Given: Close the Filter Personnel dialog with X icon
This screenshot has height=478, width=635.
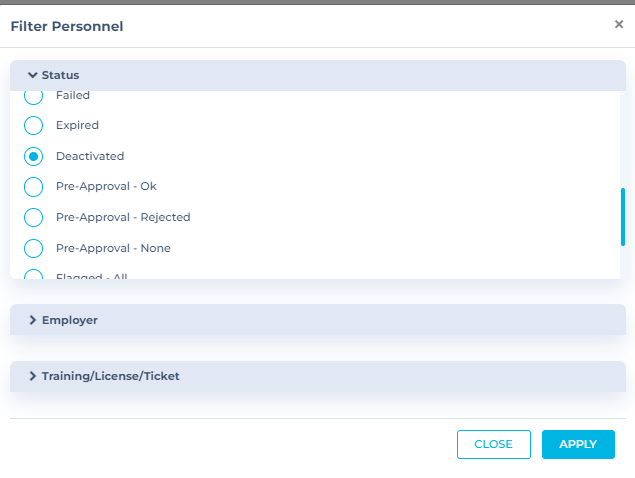Looking at the screenshot, I should (618, 24).
